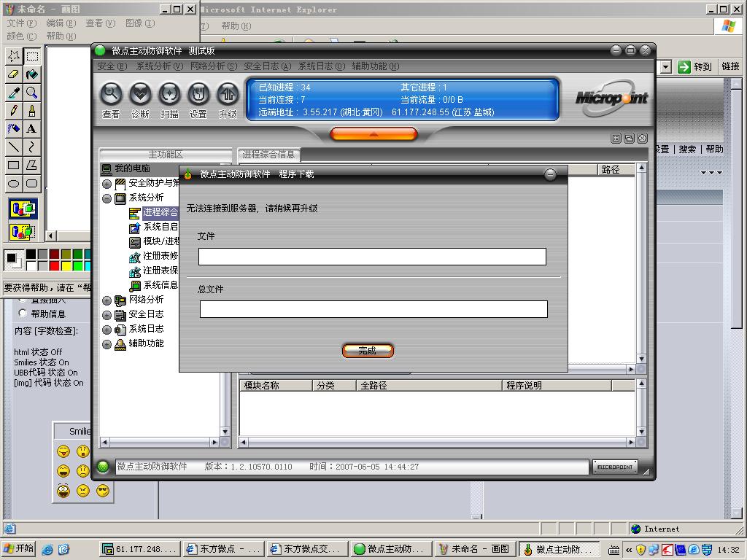The height and width of the screenshot is (560, 747).
Task: Open the 图像(I) menu in Paint
Action: [x=139, y=23]
